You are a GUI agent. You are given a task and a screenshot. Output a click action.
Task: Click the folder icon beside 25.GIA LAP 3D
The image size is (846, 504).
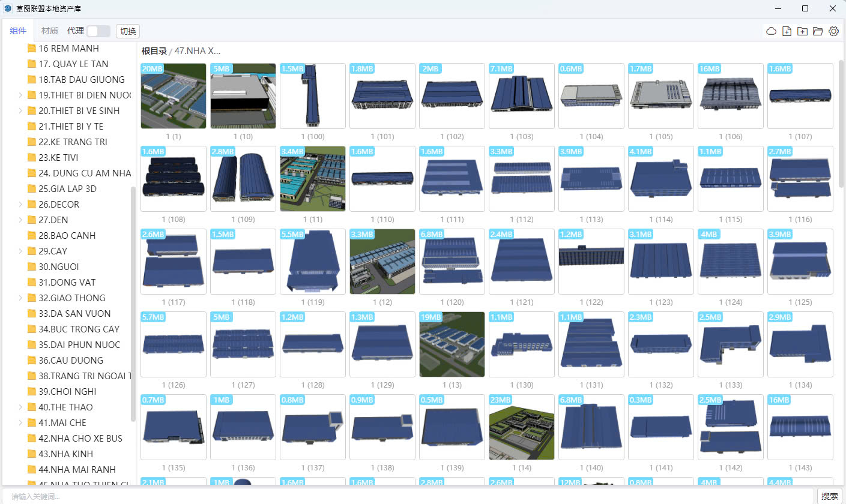[32, 189]
